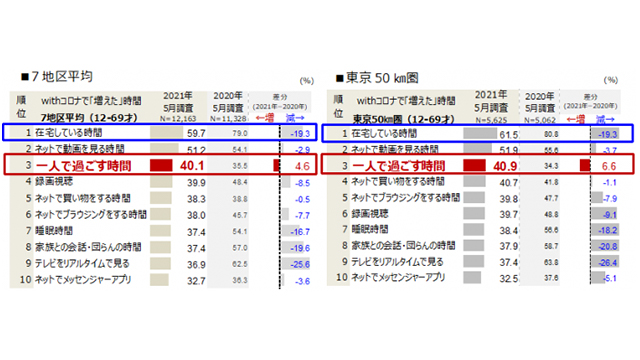Click the red ←増 arrow in right table

(x=576, y=119)
